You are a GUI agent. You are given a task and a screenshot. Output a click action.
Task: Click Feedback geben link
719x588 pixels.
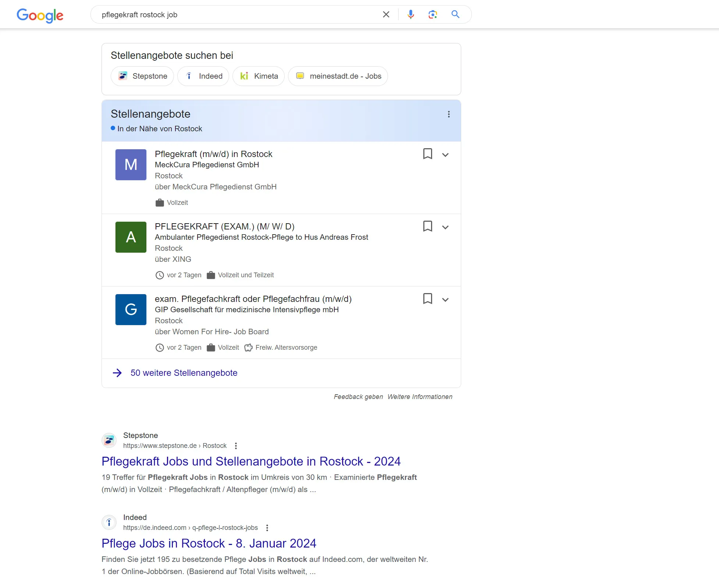click(x=358, y=397)
